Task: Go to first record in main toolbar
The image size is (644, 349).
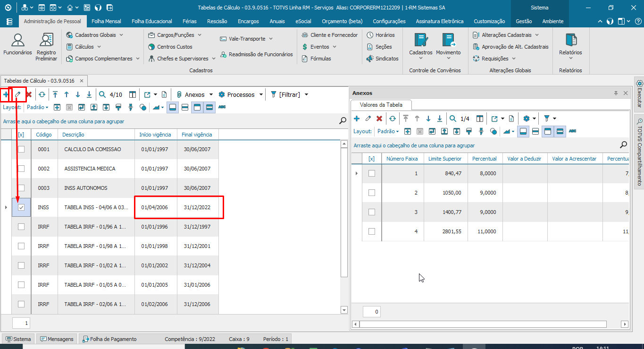Action: point(55,94)
